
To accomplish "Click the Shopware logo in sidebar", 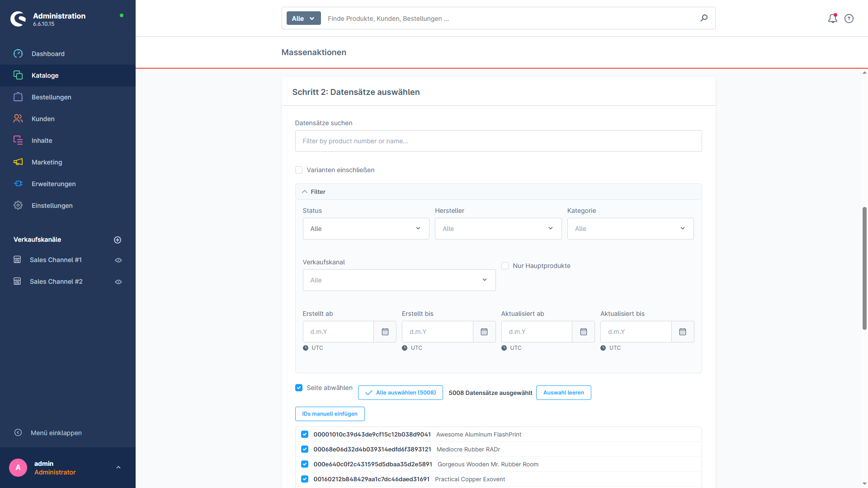I will [x=18, y=19].
